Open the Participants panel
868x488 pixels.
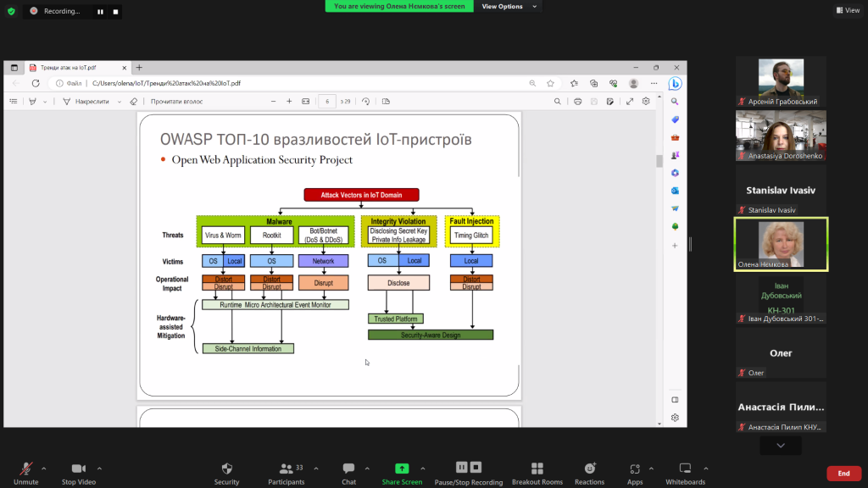coord(287,474)
